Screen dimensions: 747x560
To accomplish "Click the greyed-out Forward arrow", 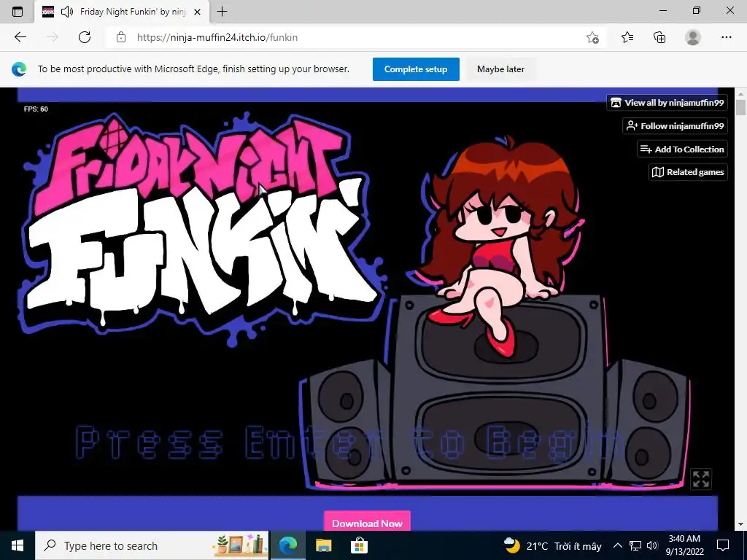I will [x=53, y=37].
